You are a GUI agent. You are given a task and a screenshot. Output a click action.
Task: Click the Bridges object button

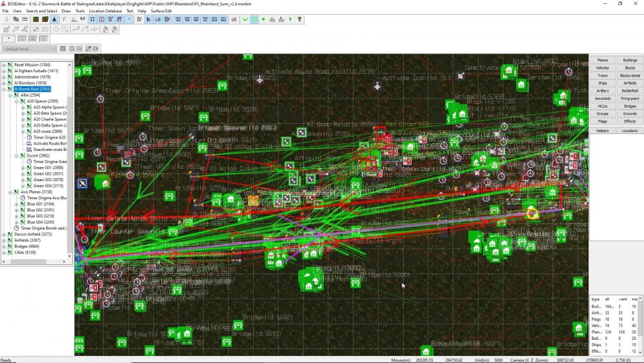pos(630,106)
